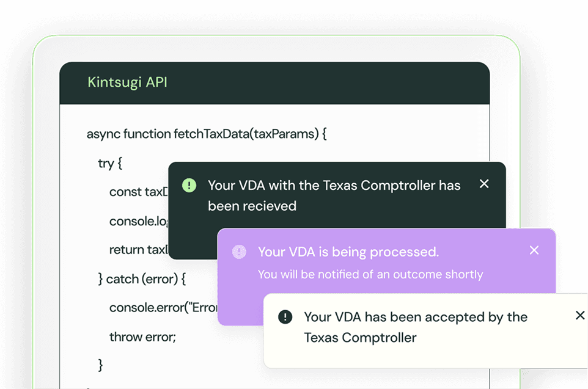This screenshot has height=389, width=588.
Task: Click 'You will be notified' subtext
Action: pyautogui.click(x=370, y=274)
